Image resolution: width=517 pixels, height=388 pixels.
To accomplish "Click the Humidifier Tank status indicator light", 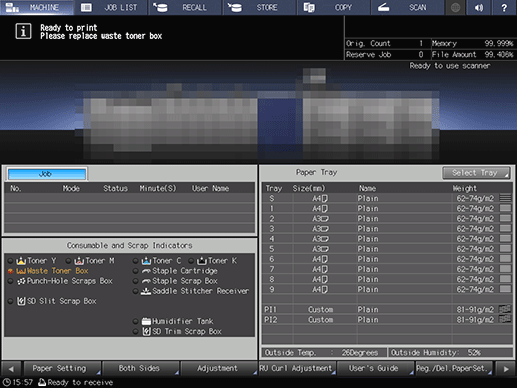I will (x=135, y=321).
